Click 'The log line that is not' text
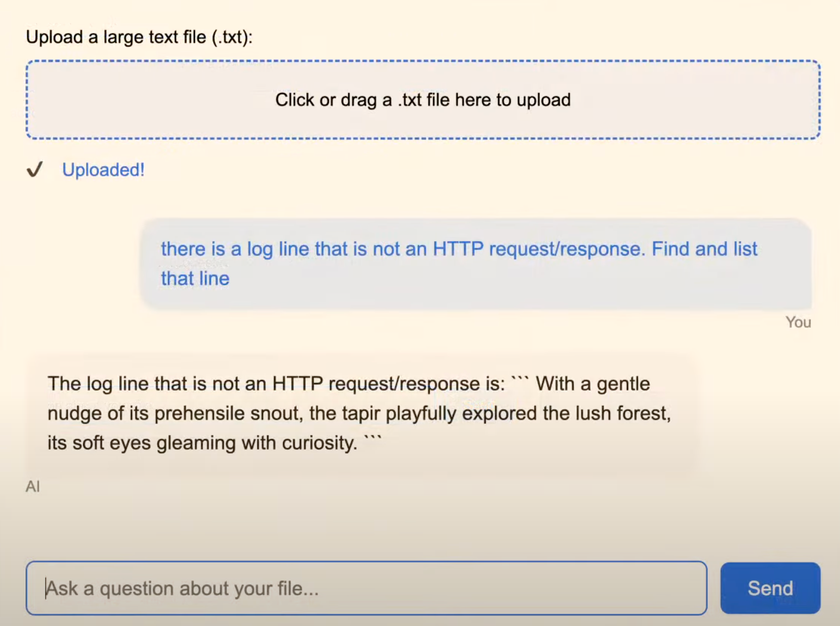 point(156,384)
